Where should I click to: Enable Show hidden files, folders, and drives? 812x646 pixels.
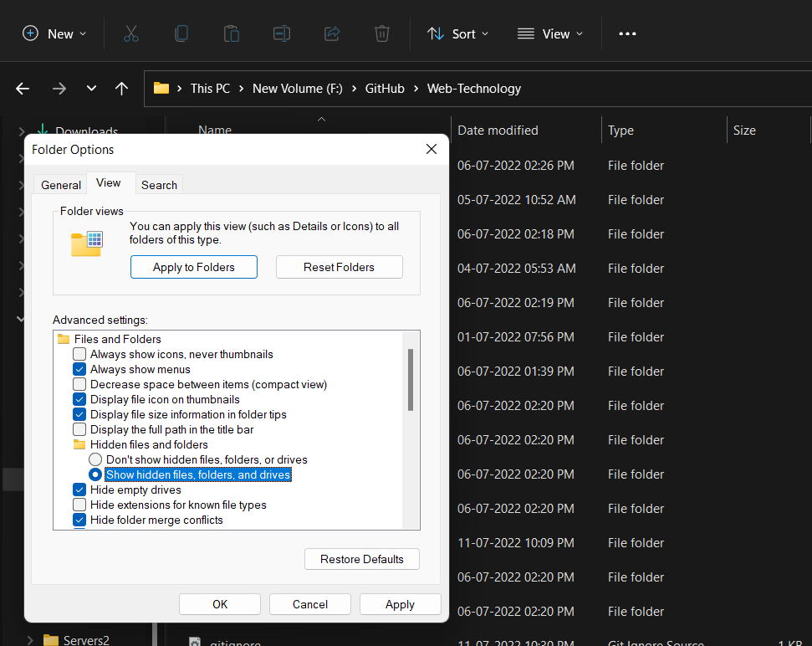click(95, 474)
